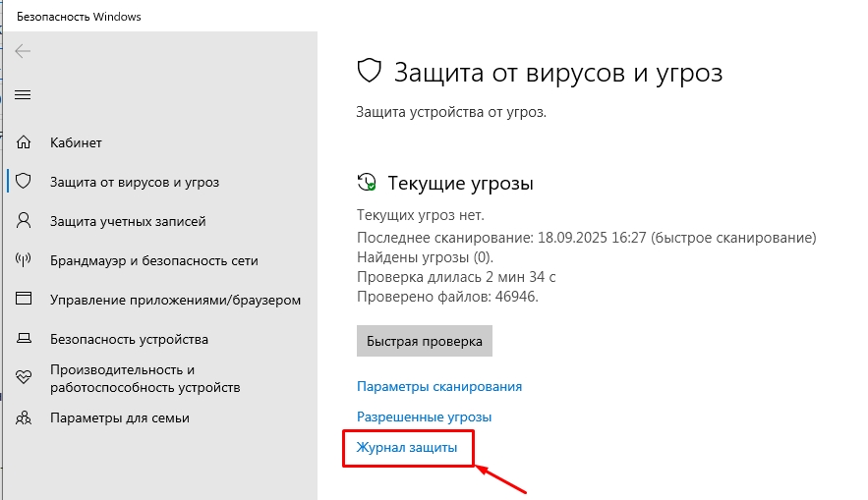Go to Брандмауэр и безопасность сети

(153, 261)
